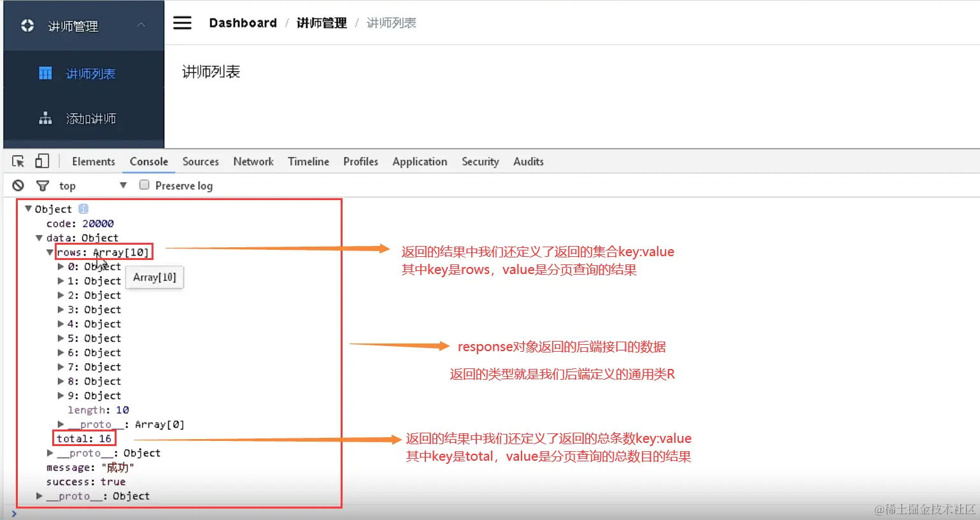Expand the 2: Object array entry
980x520 pixels.
(61, 295)
